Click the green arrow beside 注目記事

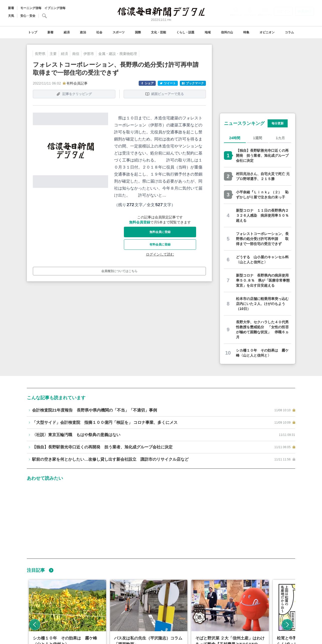pyautogui.click(x=51, y=570)
